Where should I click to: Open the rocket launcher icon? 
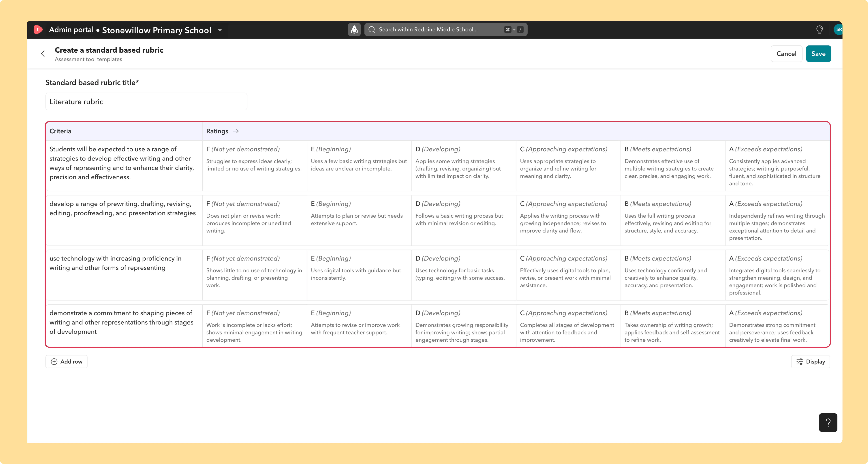coord(354,30)
